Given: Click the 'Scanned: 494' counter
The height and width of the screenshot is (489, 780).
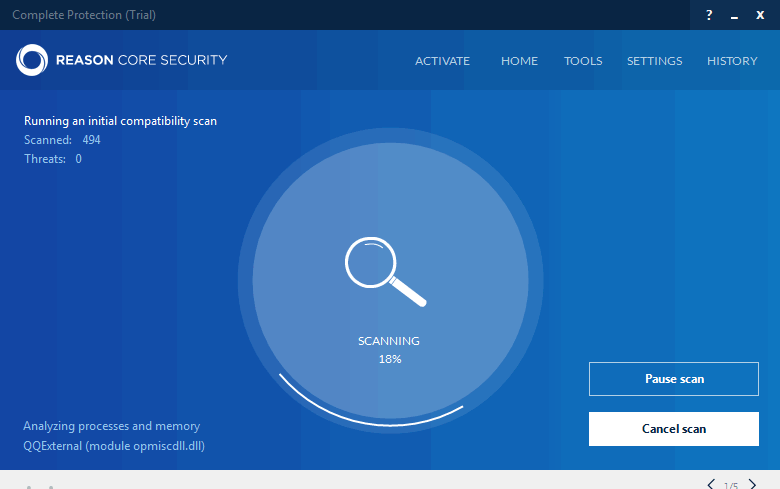Looking at the screenshot, I should point(62,140).
